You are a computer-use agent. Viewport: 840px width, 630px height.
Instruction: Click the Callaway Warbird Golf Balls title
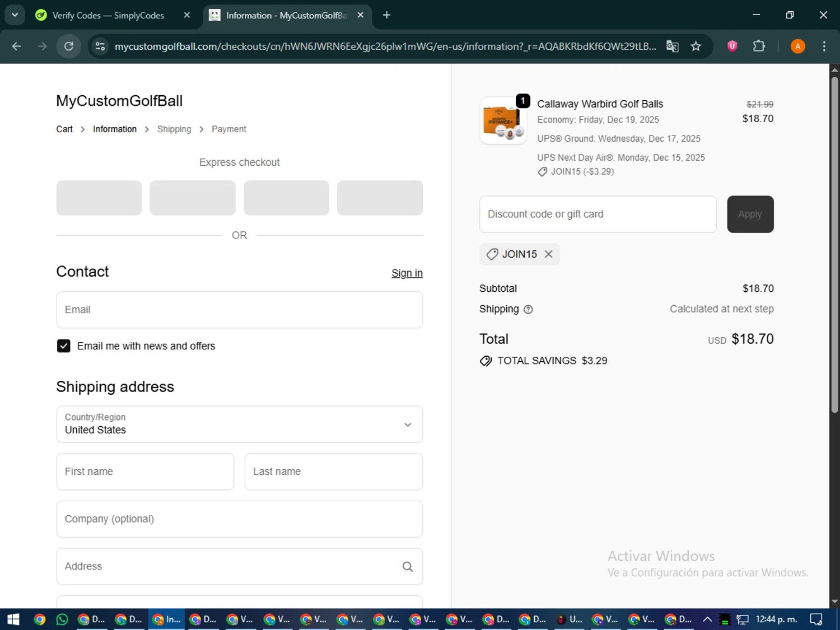(600, 104)
